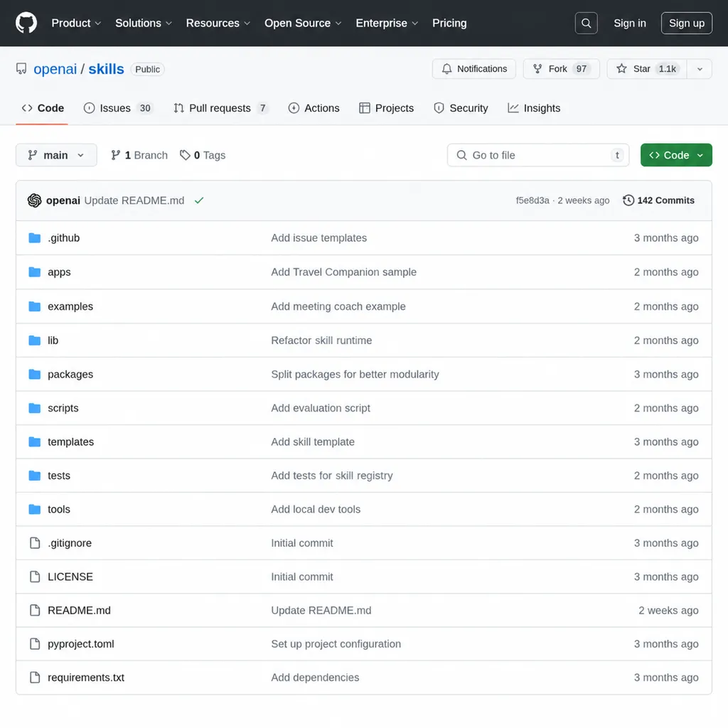This screenshot has height=728, width=728.
Task: Open the packages folder
Action: click(70, 374)
